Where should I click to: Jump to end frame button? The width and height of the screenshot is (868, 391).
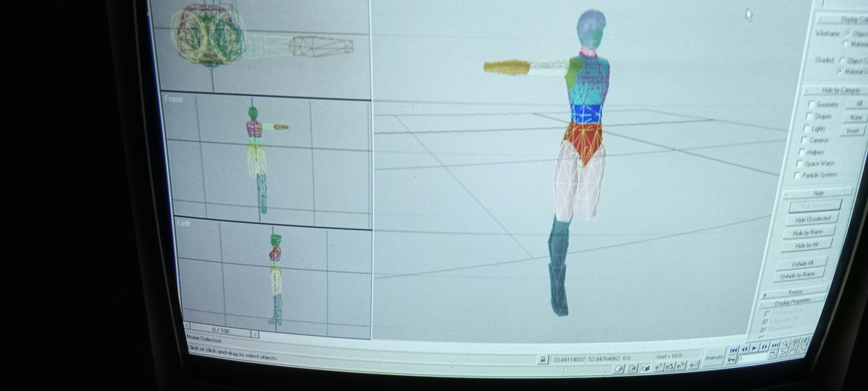(x=775, y=345)
